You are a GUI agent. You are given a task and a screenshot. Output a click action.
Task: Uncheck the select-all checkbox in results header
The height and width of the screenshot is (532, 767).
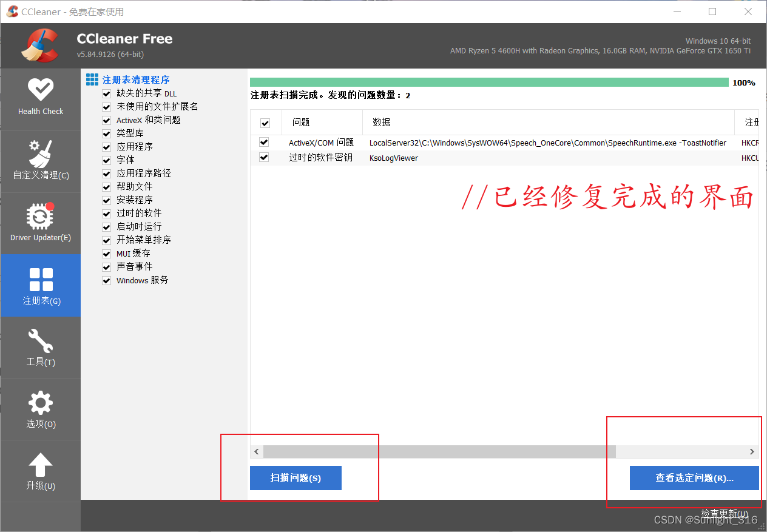[265, 122]
